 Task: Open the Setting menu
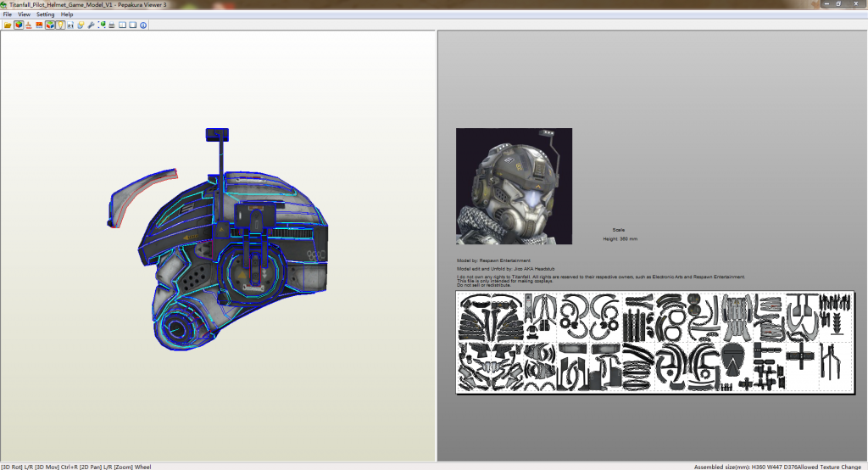tap(46, 14)
